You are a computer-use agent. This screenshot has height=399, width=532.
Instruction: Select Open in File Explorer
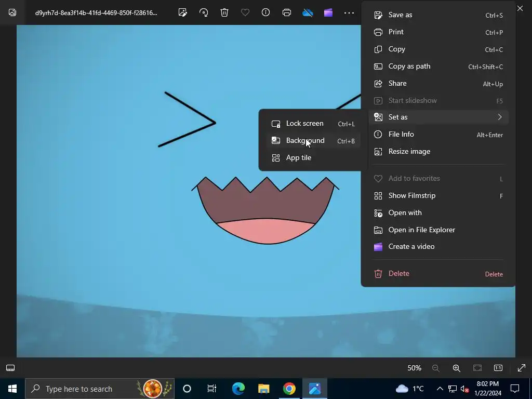438,230
